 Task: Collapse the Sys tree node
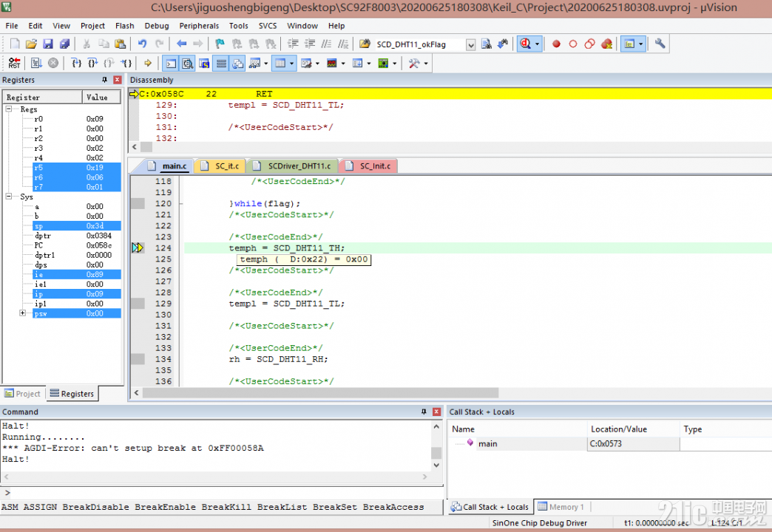point(9,197)
